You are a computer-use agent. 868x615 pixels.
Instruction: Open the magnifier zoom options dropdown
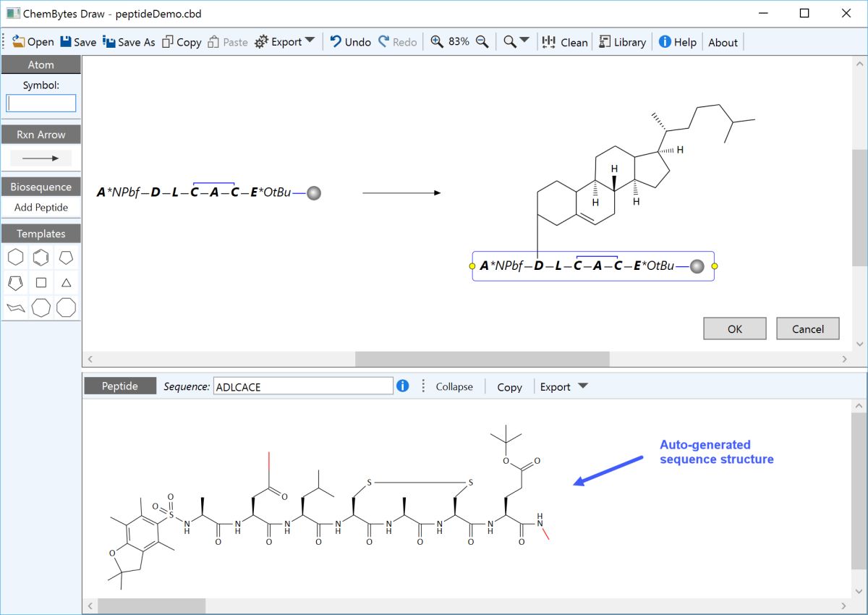516,42
